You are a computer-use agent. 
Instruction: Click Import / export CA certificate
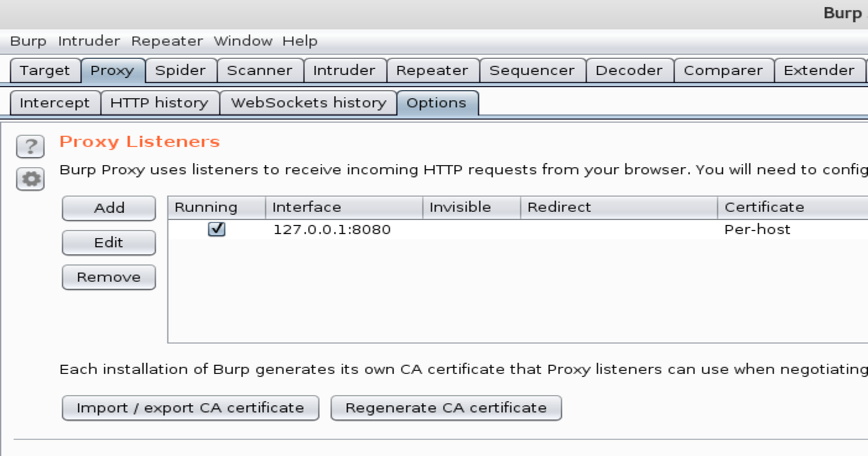point(190,408)
